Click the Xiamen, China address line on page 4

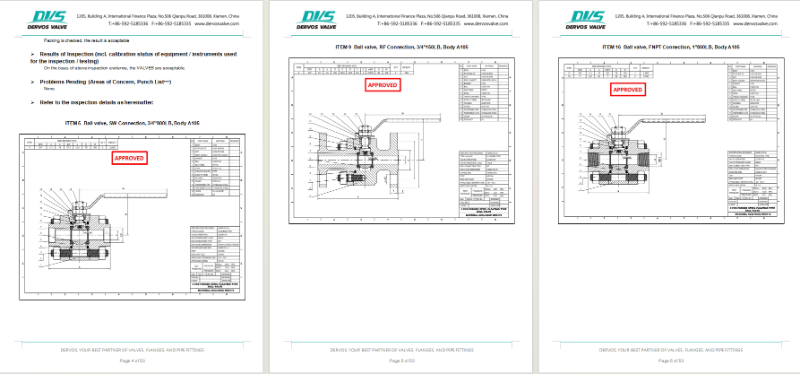[158, 16]
